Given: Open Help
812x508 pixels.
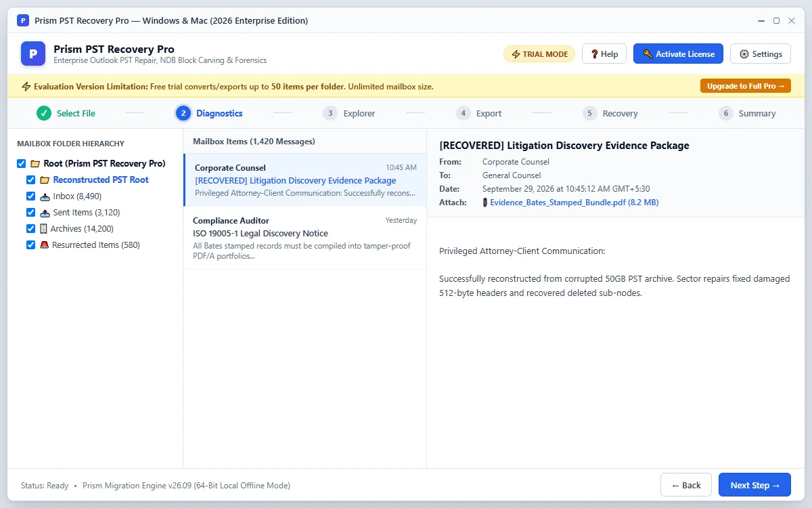Looking at the screenshot, I should (604, 54).
